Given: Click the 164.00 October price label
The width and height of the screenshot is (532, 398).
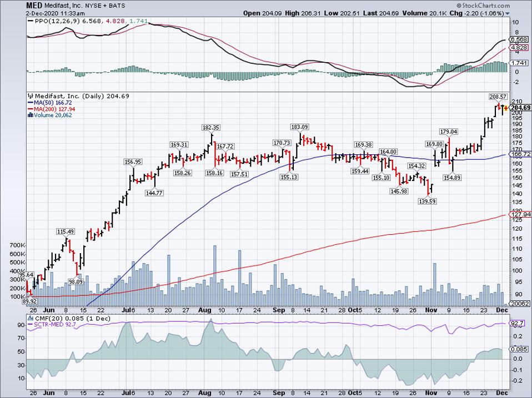Looking at the screenshot, I should [388, 152].
